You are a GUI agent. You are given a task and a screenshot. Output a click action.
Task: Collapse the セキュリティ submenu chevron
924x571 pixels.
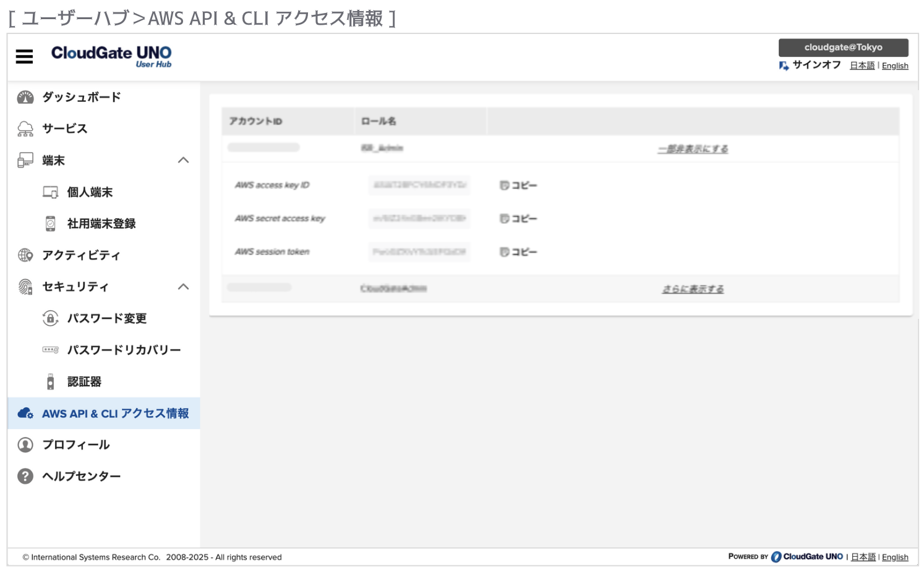pyautogui.click(x=184, y=287)
